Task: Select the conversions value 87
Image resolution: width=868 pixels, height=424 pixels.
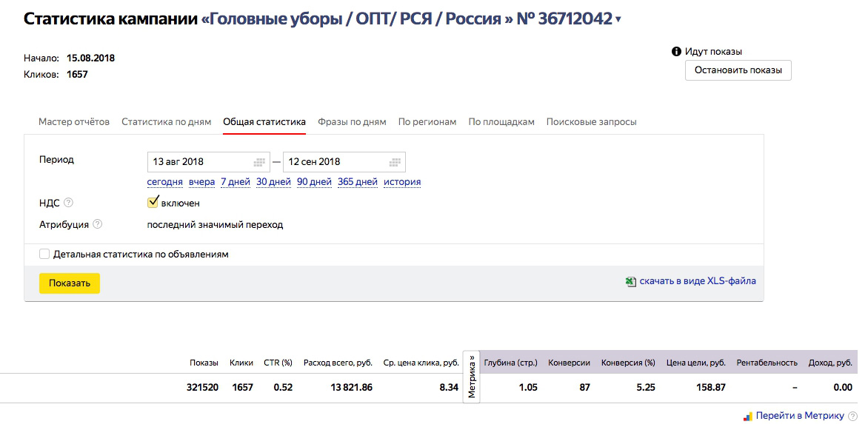Action: coord(584,388)
